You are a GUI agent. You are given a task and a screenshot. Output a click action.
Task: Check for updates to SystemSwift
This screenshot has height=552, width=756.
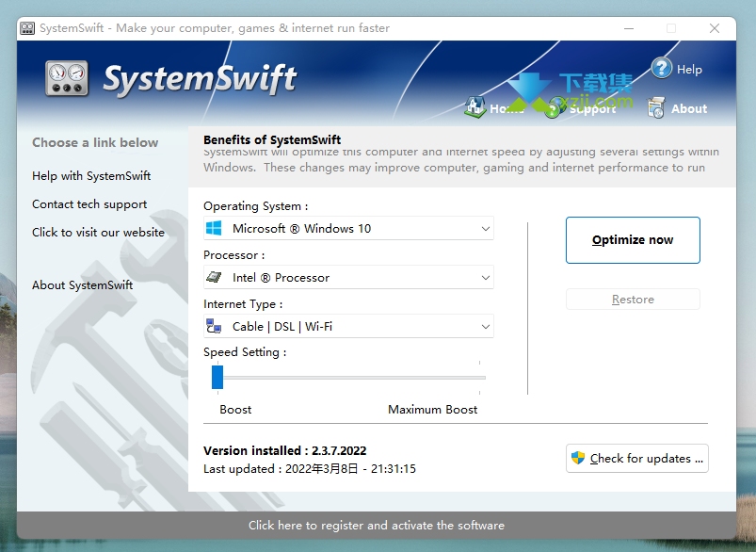pyautogui.click(x=637, y=458)
